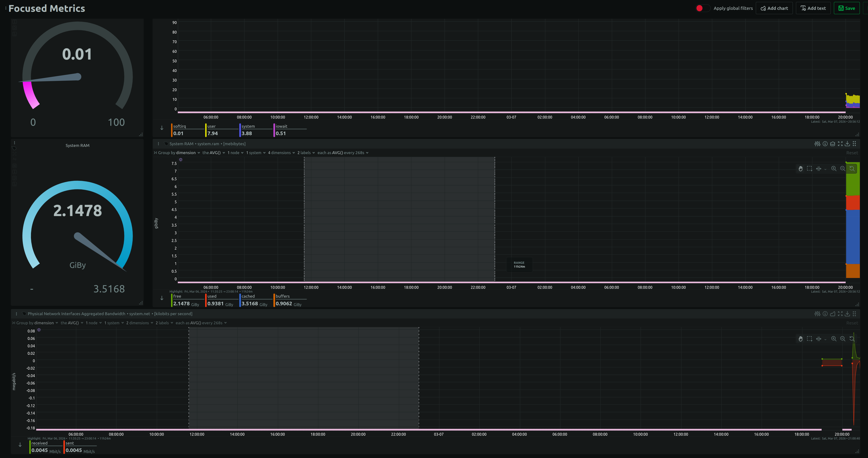Open the chart filters settings icon on System RAM
Viewport: 868px width, 458px height.
click(x=817, y=144)
